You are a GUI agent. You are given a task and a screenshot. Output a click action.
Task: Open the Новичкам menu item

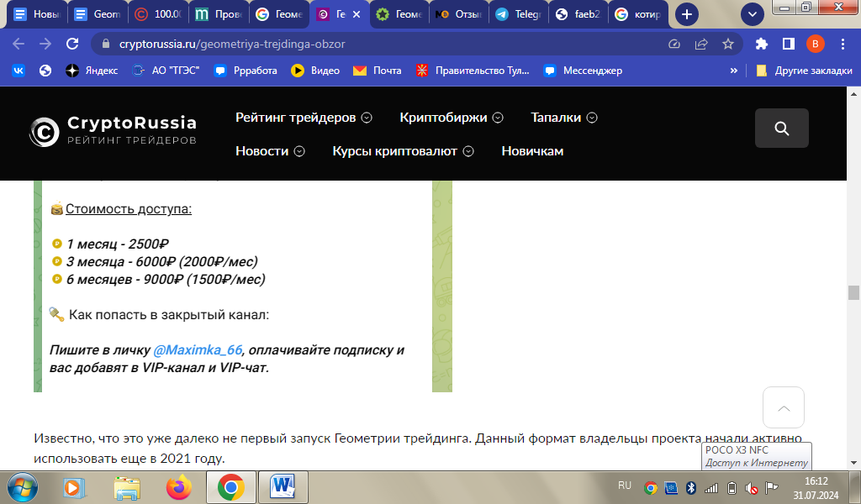(532, 151)
